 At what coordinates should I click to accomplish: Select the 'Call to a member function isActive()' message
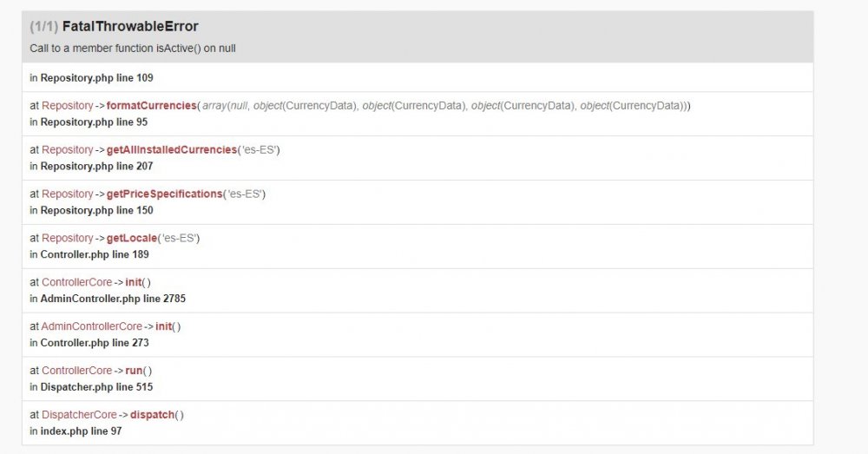tap(133, 48)
